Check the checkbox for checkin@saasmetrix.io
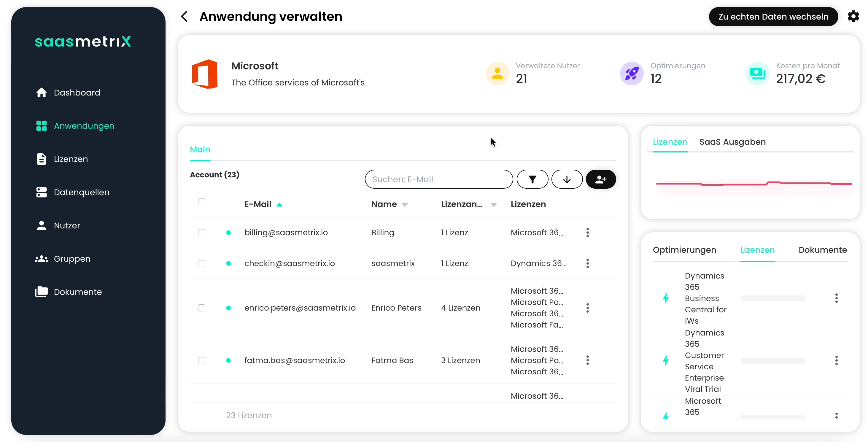Viewport: 868px width, 442px height. coord(201,263)
